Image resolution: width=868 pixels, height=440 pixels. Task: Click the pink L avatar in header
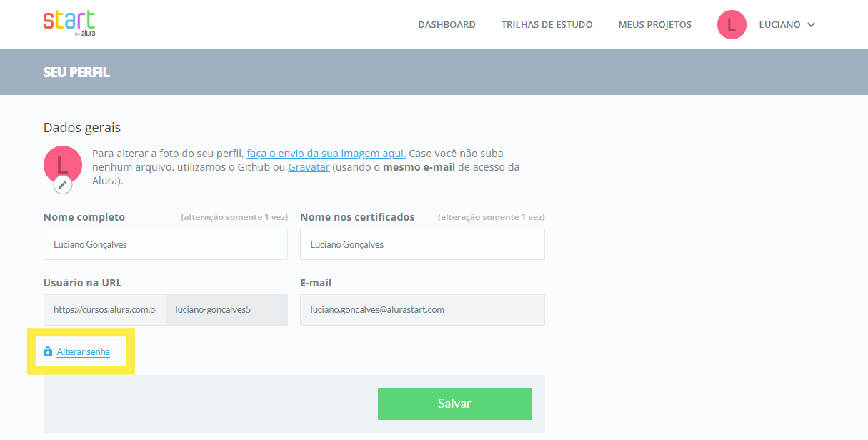[x=732, y=25]
